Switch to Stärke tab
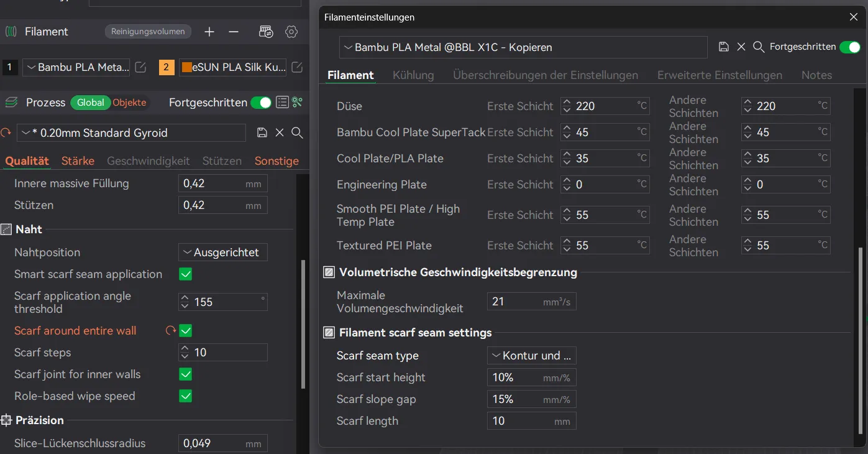Screen dimensions: 868x454 (78, 161)
